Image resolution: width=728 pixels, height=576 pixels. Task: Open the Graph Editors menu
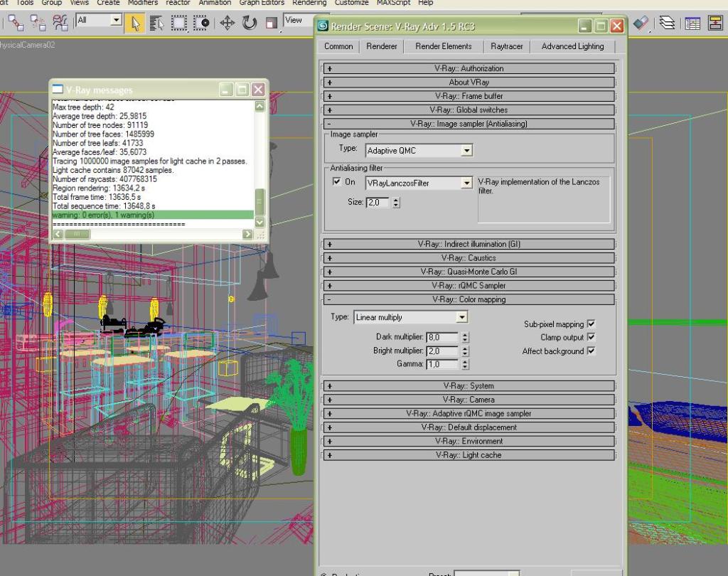coord(262,3)
